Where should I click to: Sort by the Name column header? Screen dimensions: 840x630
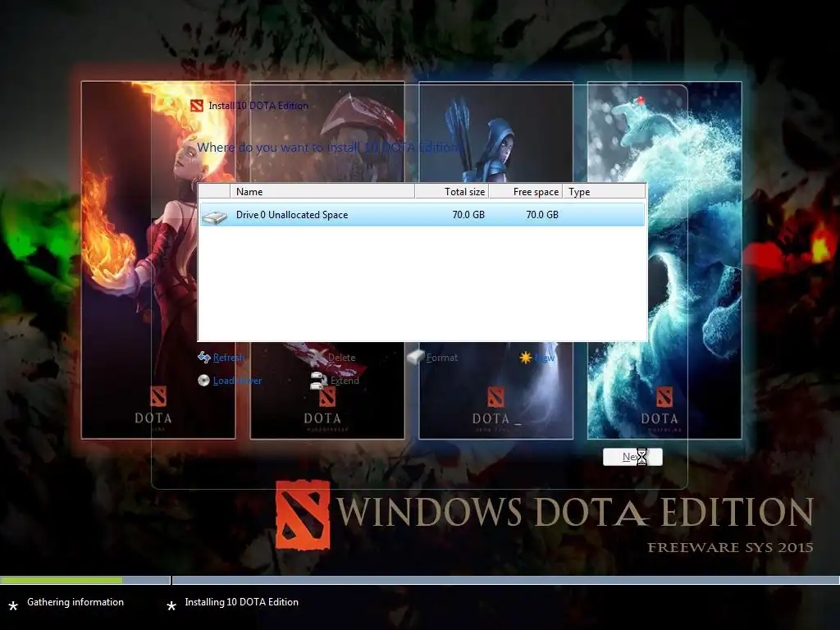[322, 191]
